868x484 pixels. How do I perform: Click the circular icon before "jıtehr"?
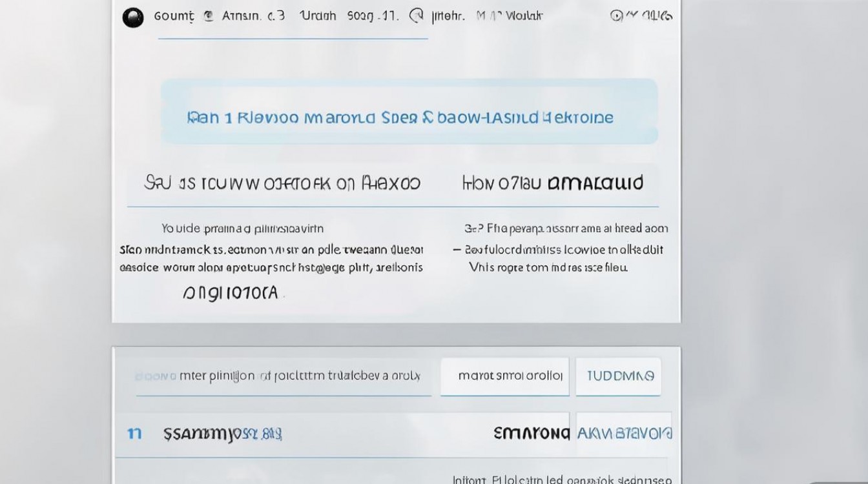tap(417, 16)
